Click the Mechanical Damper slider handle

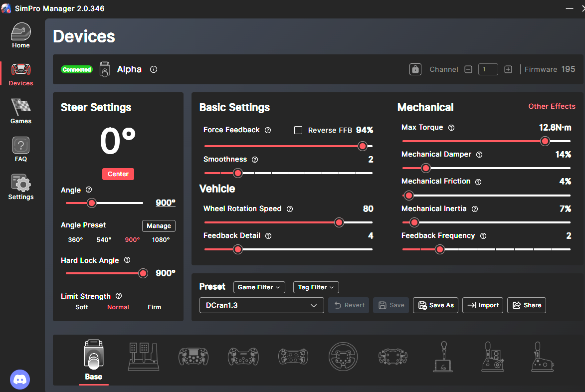(426, 168)
